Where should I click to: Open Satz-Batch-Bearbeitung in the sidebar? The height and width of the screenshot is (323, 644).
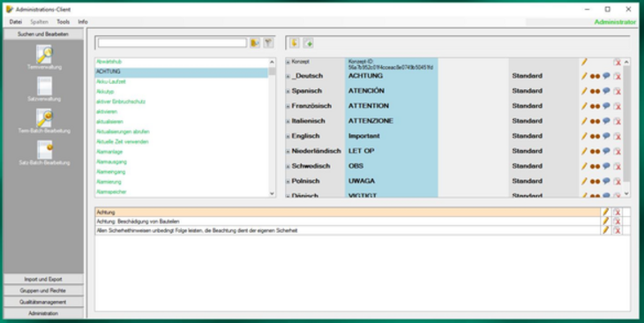pos(44,153)
